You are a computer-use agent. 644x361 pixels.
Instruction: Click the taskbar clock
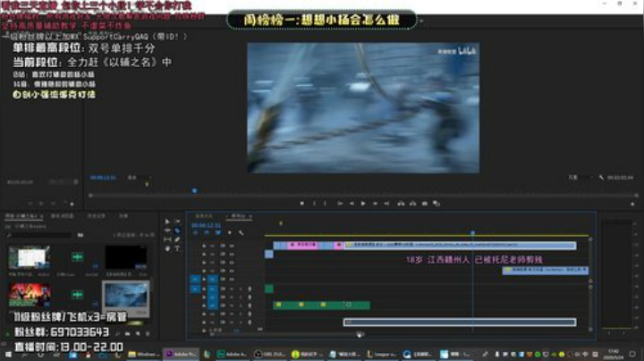tap(614, 354)
